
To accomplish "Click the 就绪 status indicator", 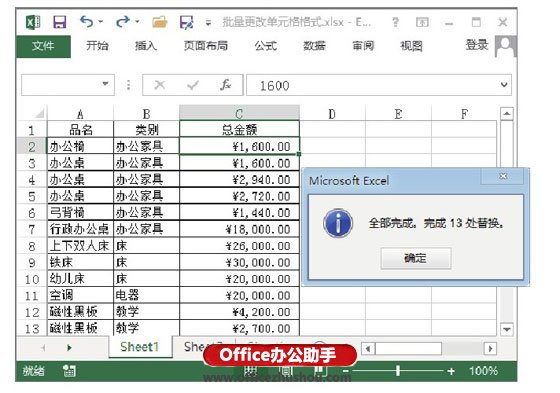I will pos(34,371).
